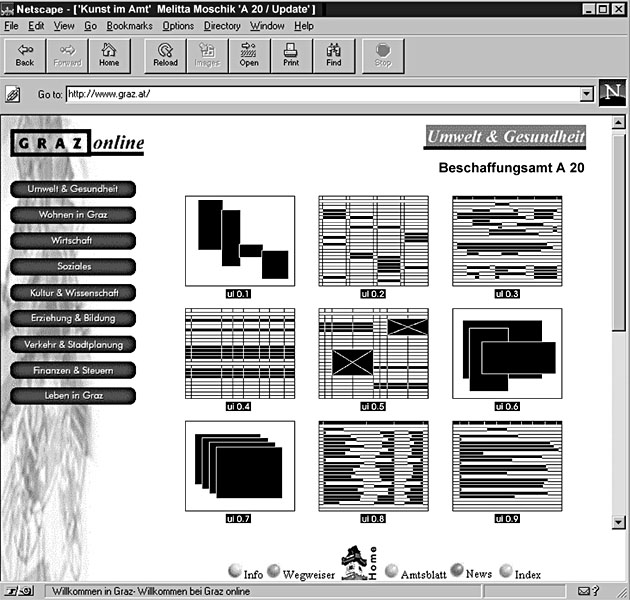Open the View menu
Viewport: 630px width, 600px height.
(64, 26)
